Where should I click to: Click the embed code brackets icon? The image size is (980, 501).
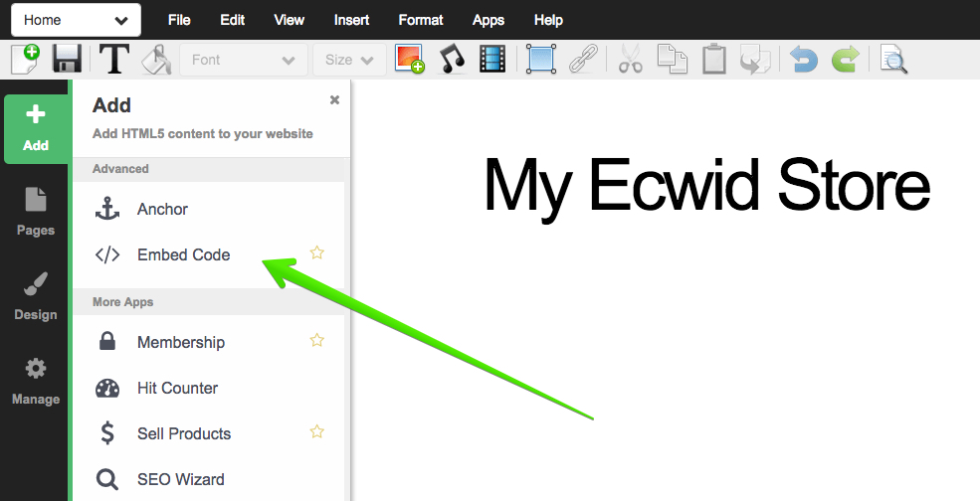click(106, 254)
